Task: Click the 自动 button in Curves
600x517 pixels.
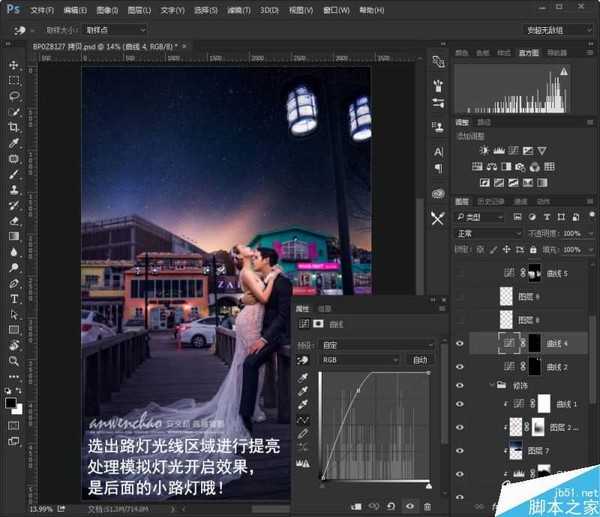Action: 419,359
